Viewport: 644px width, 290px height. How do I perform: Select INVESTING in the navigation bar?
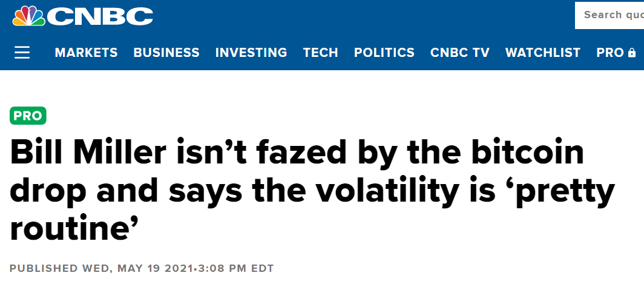[x=251, y=53]
